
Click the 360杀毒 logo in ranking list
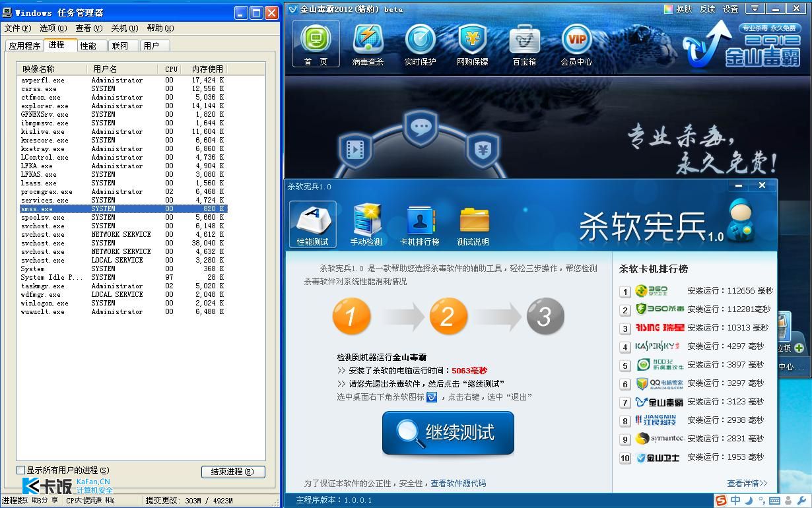(x=660, y=309)
